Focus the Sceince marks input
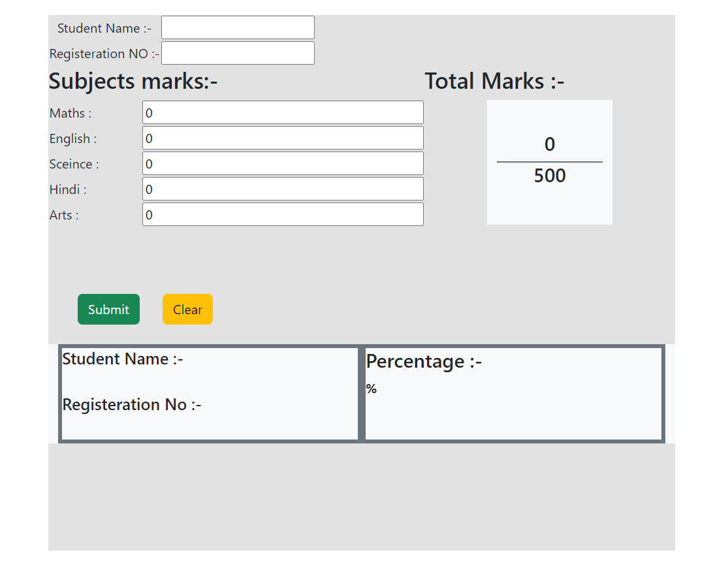 pyautogui.click(x=283, y=163)
